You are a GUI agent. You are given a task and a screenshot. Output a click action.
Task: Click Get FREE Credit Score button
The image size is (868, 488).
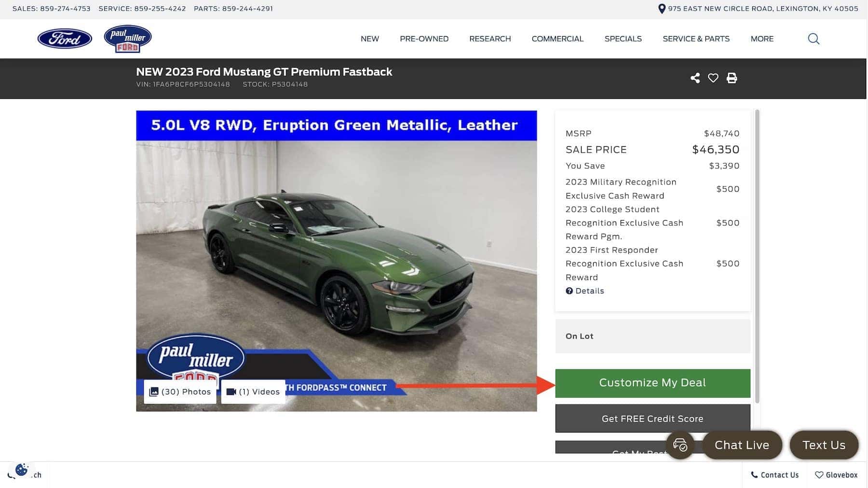coord(652,418)
